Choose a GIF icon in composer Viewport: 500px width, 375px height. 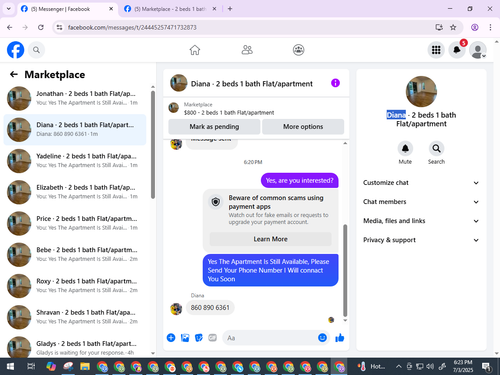212,338
